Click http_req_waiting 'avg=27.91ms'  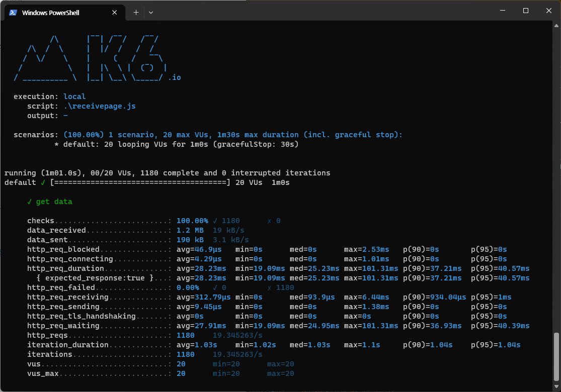[201, 326]
